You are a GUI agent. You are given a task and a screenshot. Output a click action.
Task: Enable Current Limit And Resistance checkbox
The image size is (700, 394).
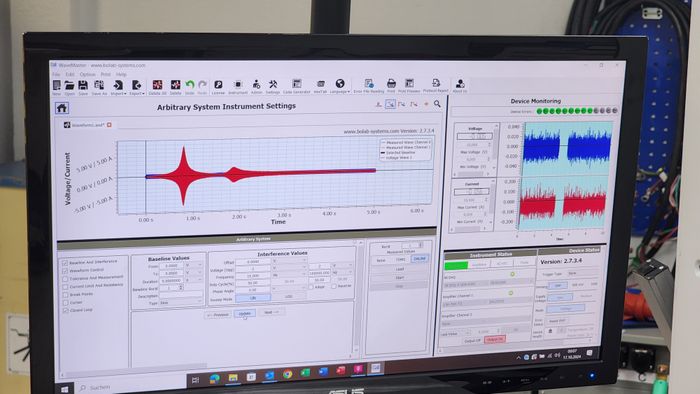pyautogui.click(x=65, y=286)
